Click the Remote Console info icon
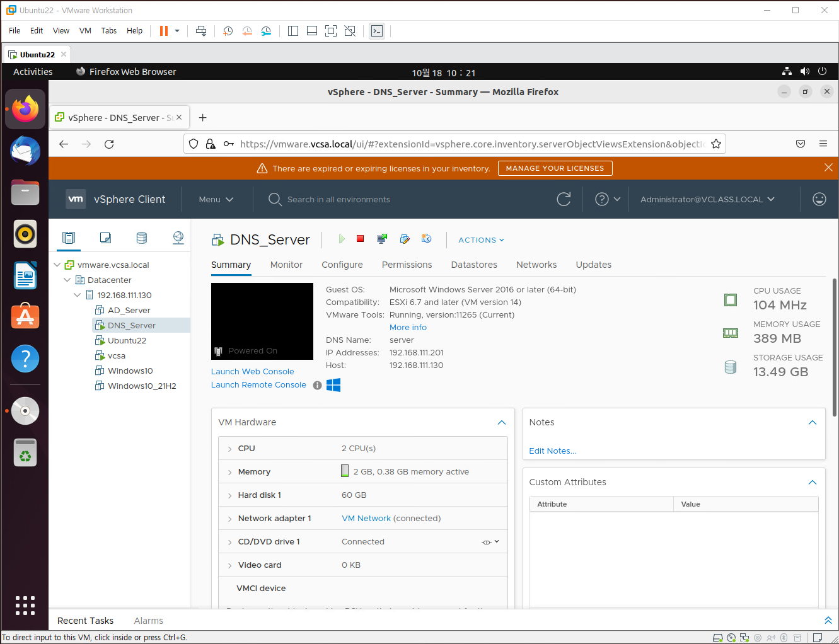This screenshot has height=644, width=839. [x=318, y=385]
